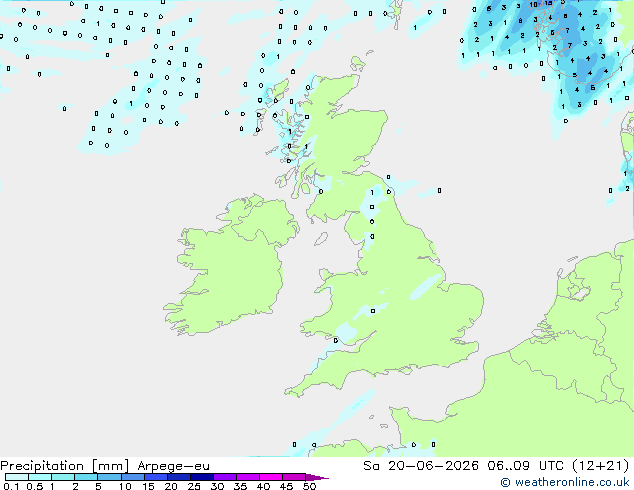This screenshot has height=490, width=634.
Task: Choose the 20–25 mm dark blue swatch
Action: click(178, 477)
